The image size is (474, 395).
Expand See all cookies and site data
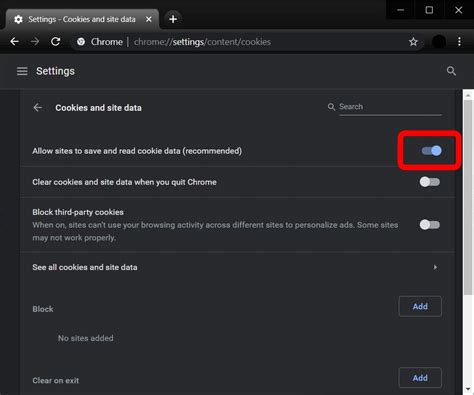(237, 267)
